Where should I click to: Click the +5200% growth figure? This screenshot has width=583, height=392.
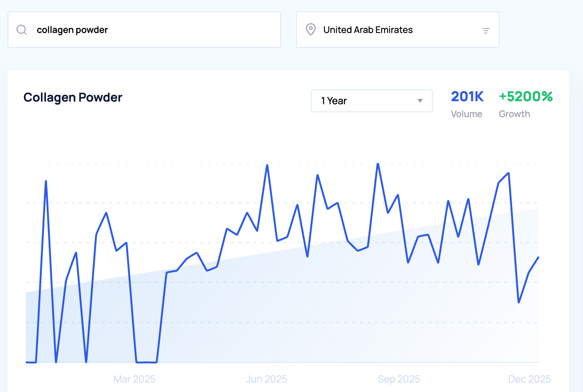(x=525, y=97)
